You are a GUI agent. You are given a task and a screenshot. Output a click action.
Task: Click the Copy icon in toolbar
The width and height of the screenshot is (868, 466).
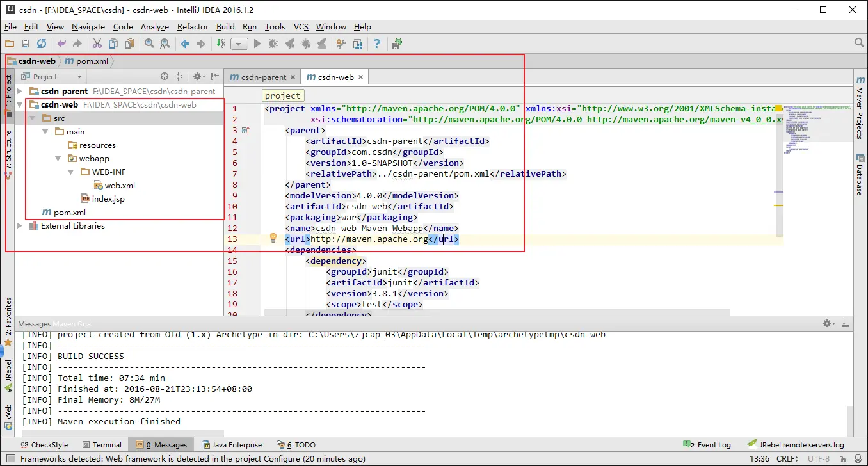tap(113, 44)
